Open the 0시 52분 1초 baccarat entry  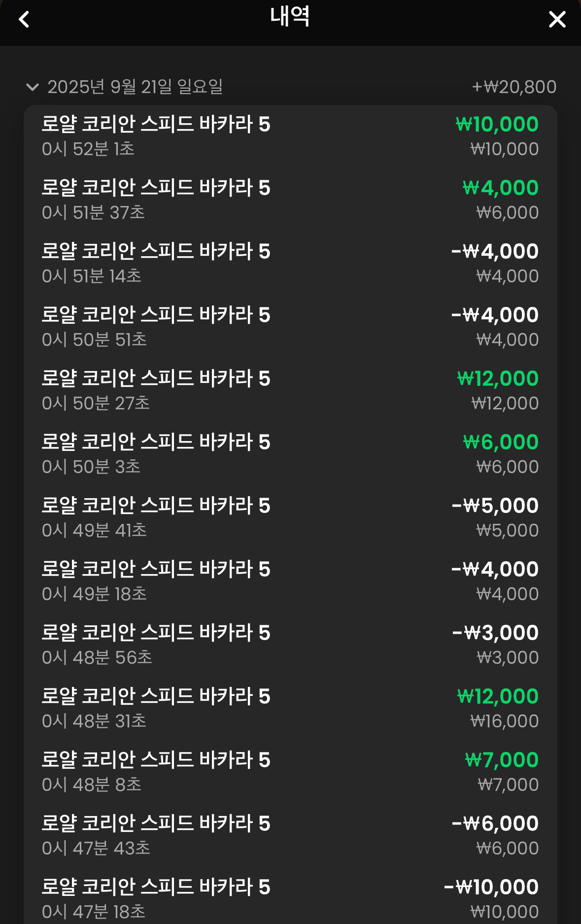tap(290, 136)
